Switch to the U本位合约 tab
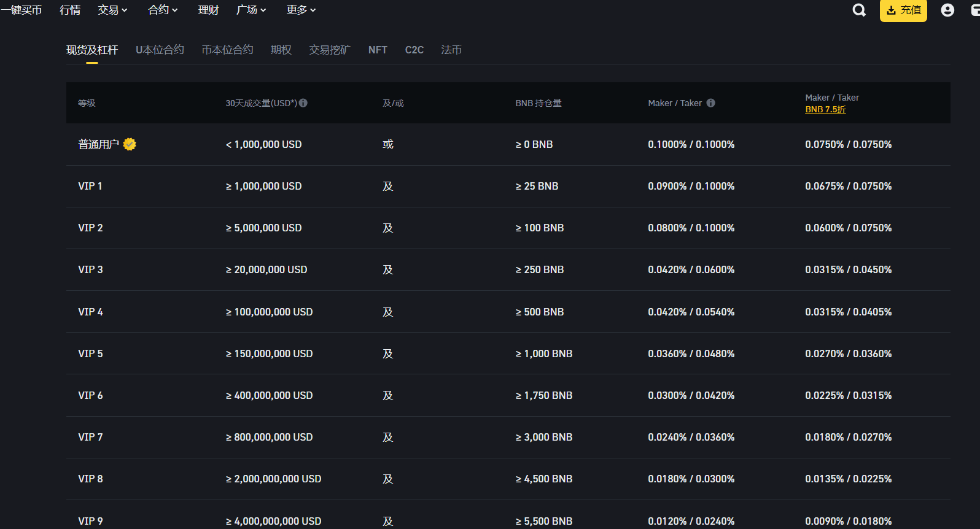Screen dimensions: 980x529 [160, 50]
